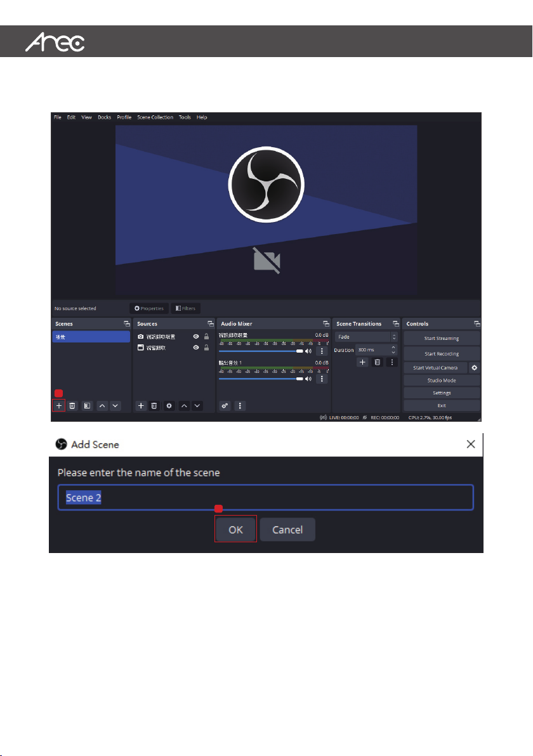Undock the Sources panel

pos(211,324)
